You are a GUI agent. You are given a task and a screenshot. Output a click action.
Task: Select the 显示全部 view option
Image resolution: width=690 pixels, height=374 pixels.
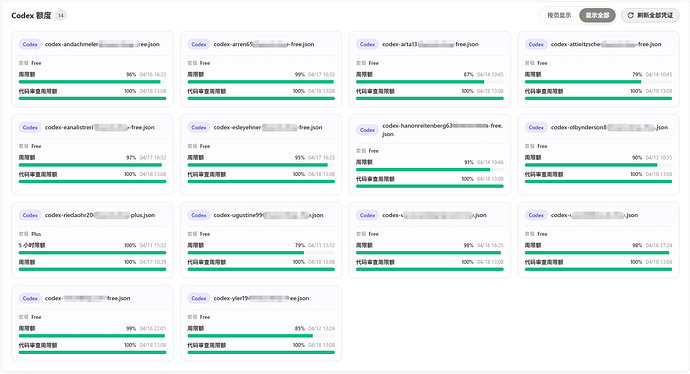[x=597, y=15]
